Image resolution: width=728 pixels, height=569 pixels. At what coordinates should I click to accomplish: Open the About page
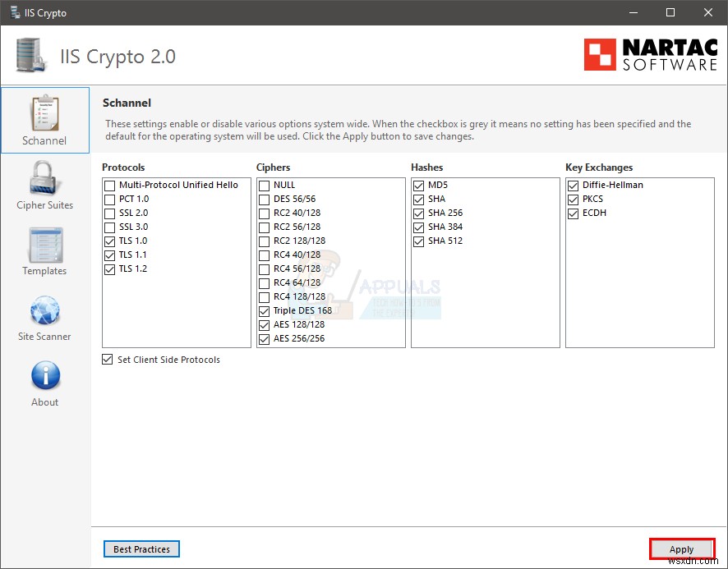coord(44,382)
